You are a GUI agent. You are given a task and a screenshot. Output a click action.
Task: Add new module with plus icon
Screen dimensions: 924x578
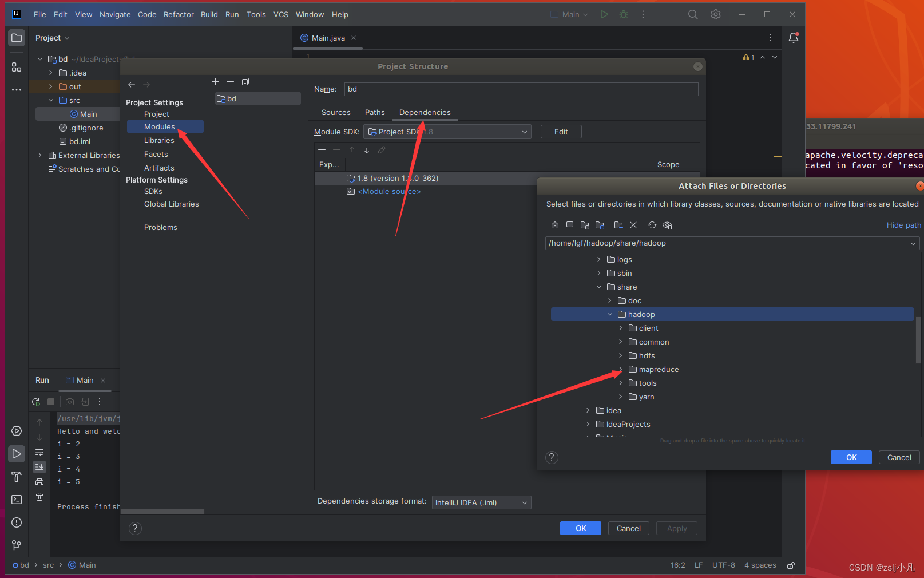point(216,82)
